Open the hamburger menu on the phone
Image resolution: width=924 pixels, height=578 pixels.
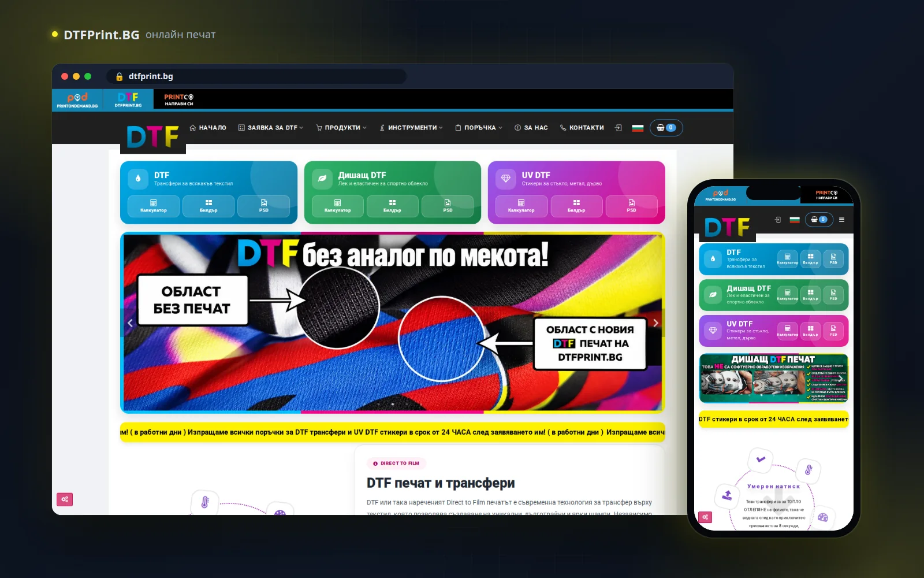(841, 220)
